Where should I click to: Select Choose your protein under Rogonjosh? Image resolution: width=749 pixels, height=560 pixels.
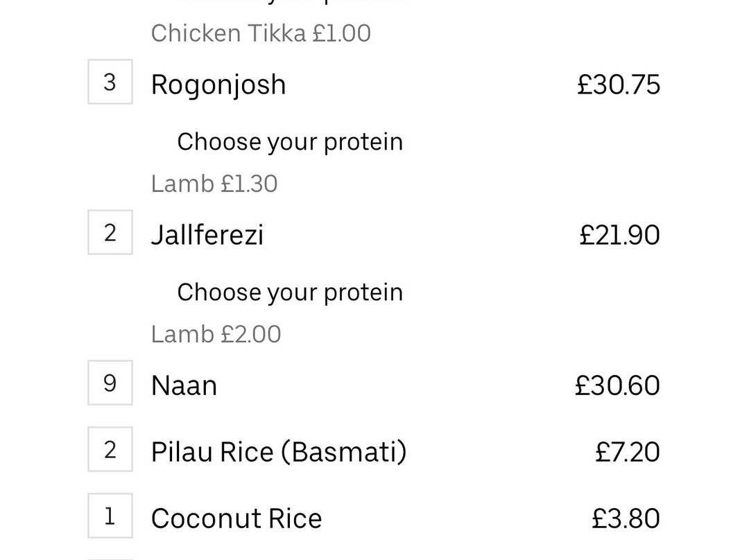[x=290, y=142]
